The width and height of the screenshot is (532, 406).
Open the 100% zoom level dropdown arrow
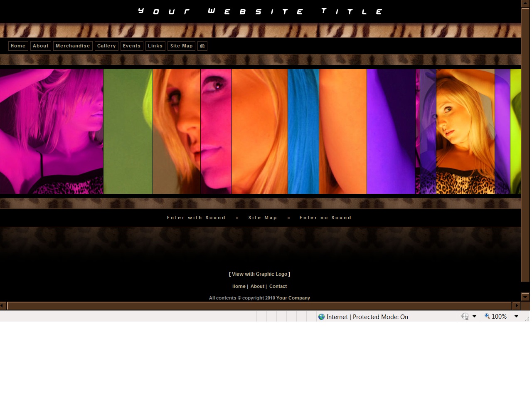pos(516,317)
